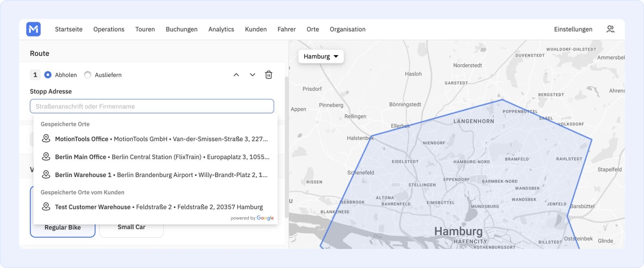This screenshot has height=268, width=644.
Task: Open the Analytics section
Action: coord(221,29)
